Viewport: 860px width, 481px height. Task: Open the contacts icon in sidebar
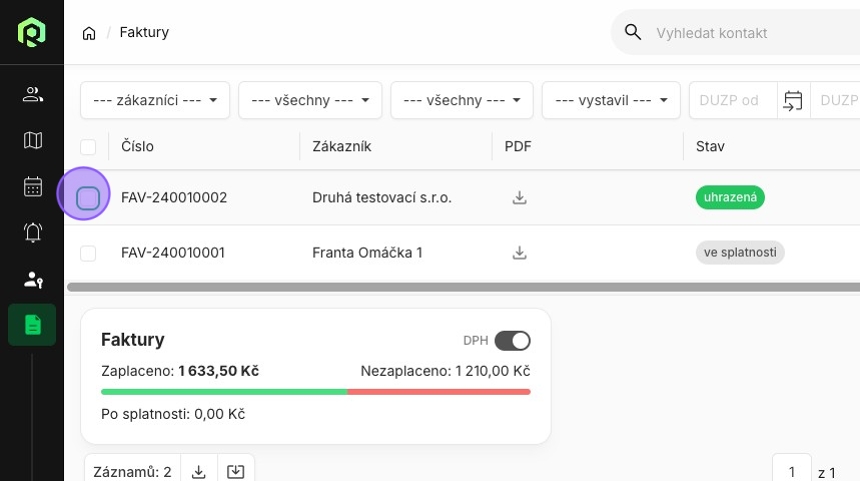[32, 95]
